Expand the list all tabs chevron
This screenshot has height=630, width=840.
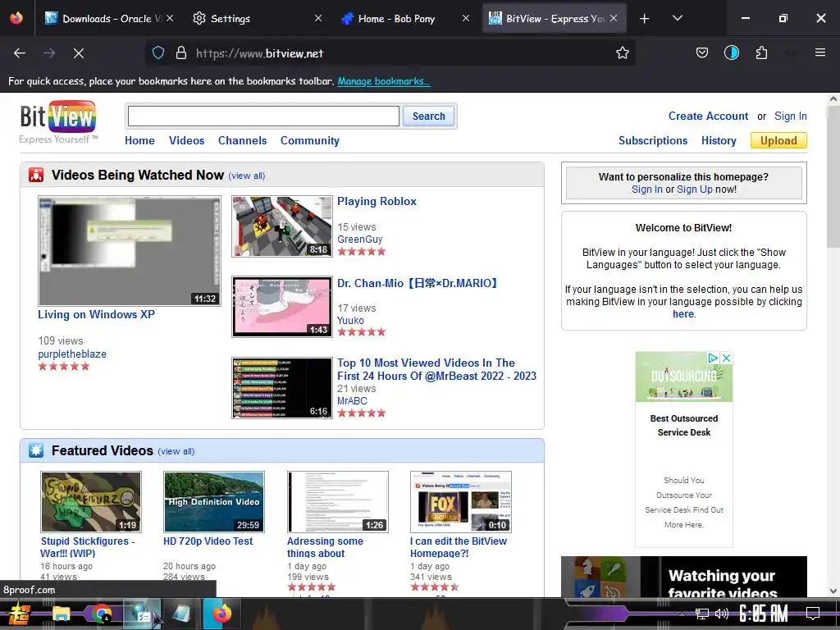677,18
